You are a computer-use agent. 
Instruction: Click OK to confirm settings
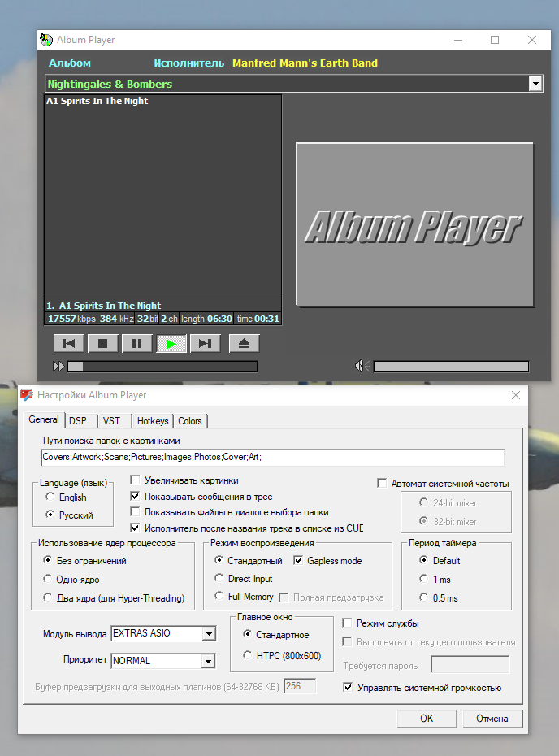pyautogui.click(x=427, y=719)
